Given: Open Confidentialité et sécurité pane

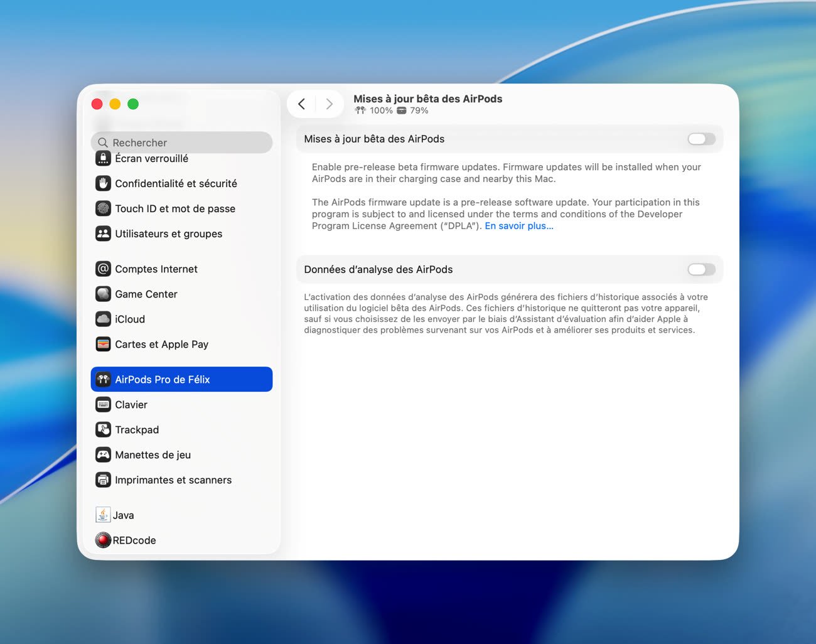Looking at the screenshot, I should click(x=181, y=183).
